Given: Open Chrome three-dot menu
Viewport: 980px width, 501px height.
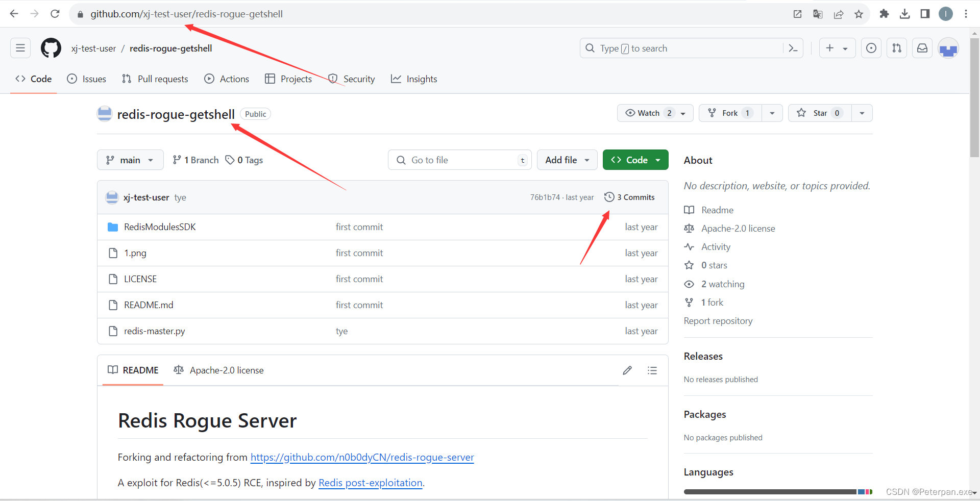Looking at the screenshot, I should tap(966, 14).
